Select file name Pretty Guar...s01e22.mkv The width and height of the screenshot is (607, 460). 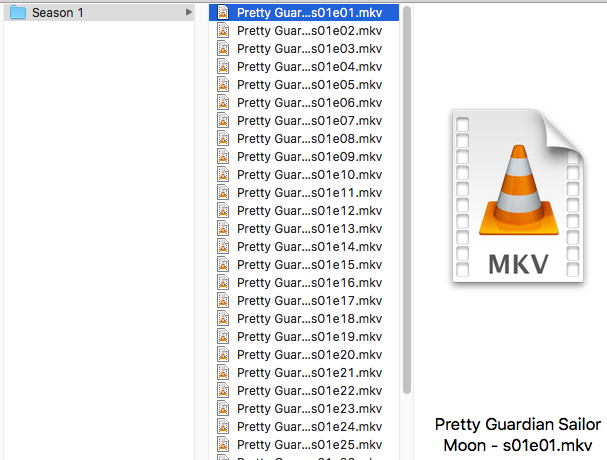coord(310,391)
